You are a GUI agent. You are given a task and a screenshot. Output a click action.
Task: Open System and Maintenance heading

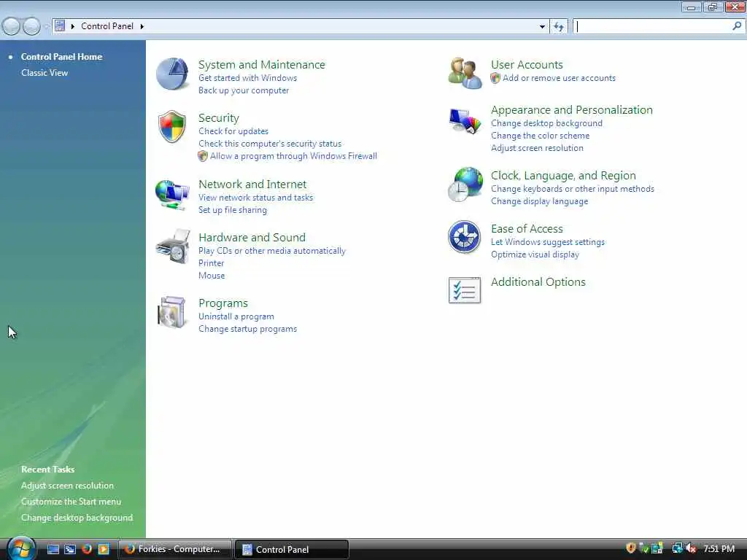(262, 65)
